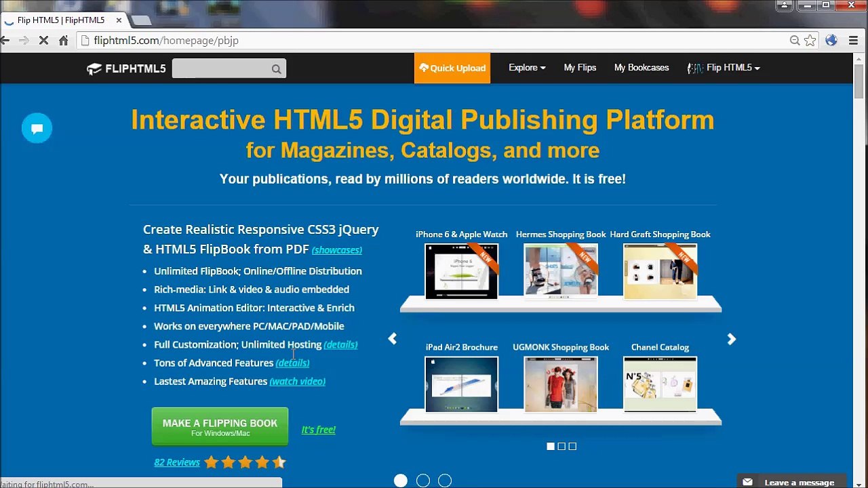Expand the Explore dropdown menu
The width and height of the screenshot is (868, 488).
coord(527,68)
